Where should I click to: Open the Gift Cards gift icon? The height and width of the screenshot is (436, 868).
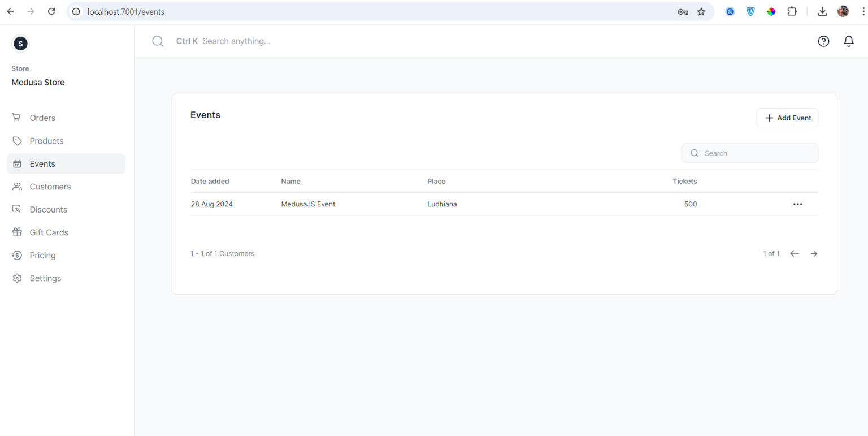click(17, 232)
